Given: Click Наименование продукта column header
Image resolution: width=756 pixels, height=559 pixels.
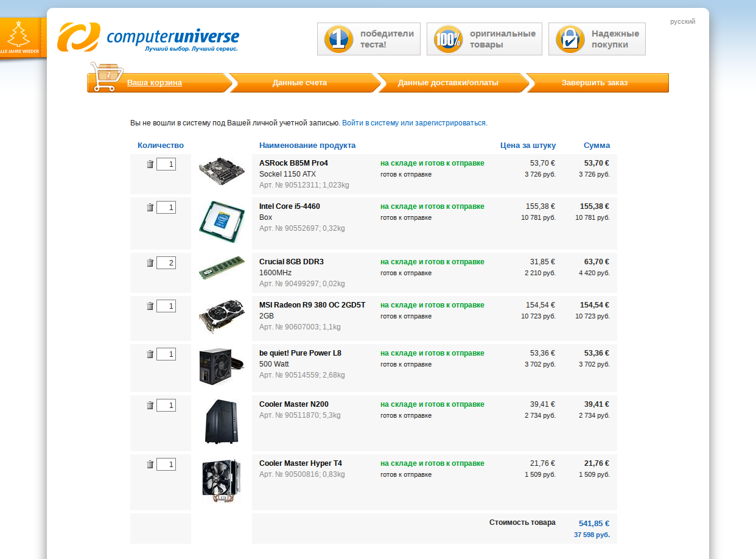Looking at the screenshot, I should [307, 146].
